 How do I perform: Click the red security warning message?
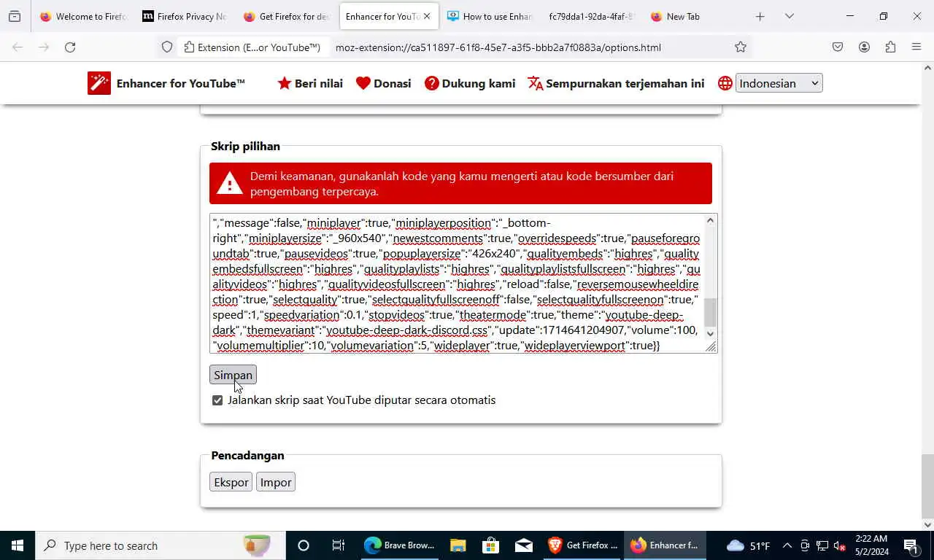[460, 184]
